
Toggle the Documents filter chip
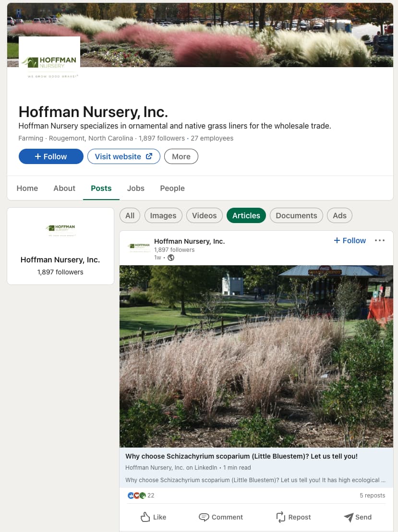pos(296,215)
